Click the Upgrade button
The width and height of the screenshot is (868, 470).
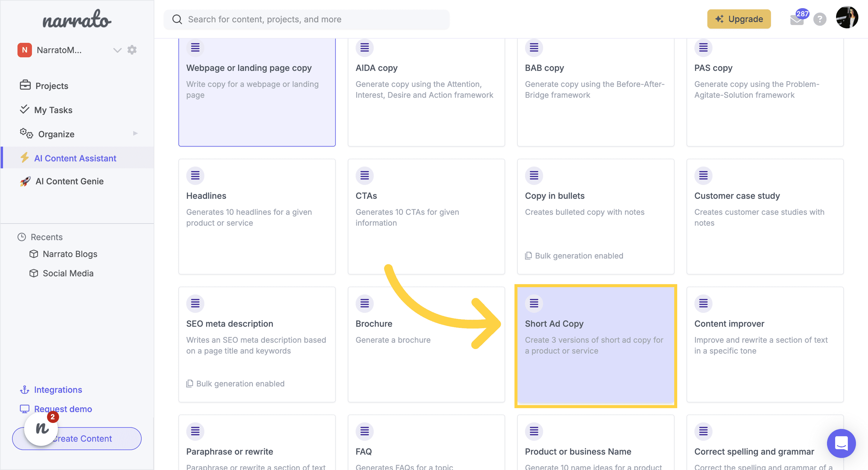point(739,19)
